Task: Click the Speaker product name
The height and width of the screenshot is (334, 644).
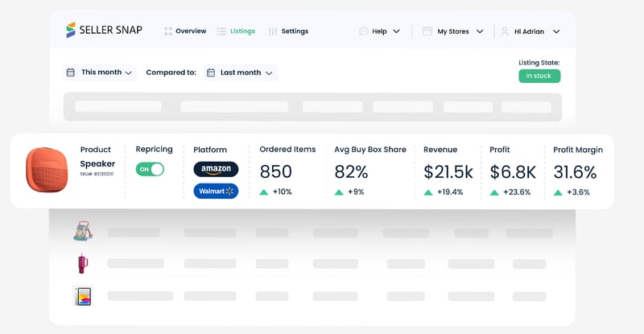Action: (97, 164)
